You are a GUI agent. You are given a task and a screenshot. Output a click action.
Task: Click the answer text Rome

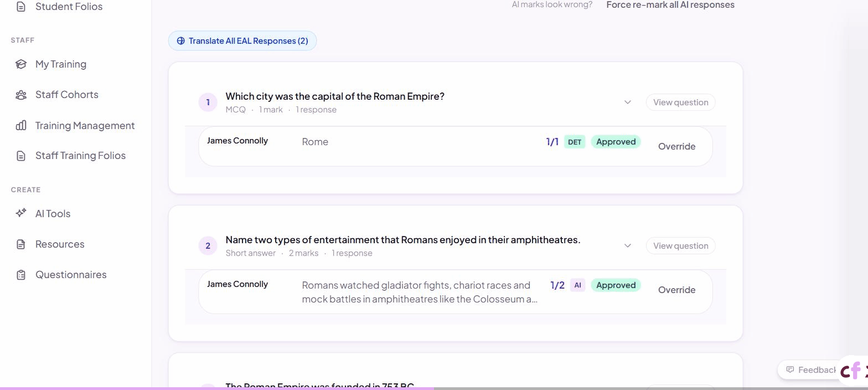tap(315, 142)
